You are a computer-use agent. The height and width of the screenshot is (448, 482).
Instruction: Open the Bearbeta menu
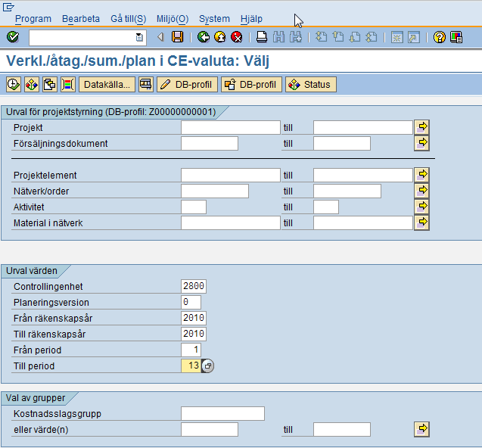tap(81, 19)
